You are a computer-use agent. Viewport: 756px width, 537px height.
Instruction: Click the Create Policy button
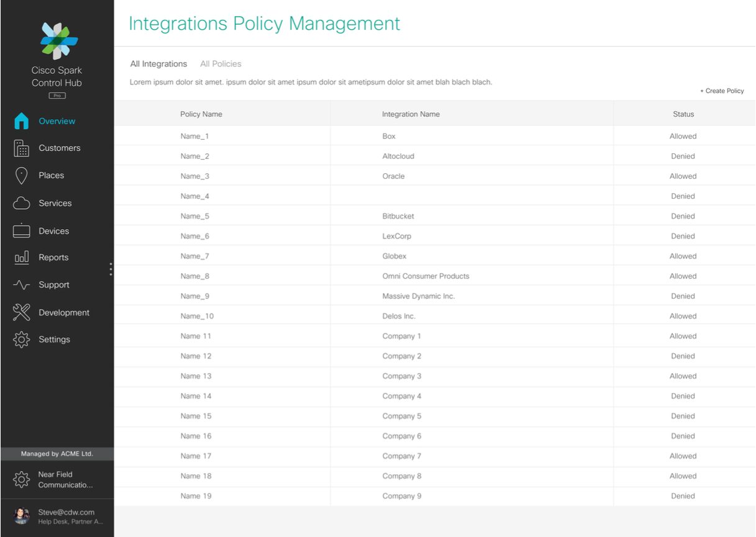click(722, 91)
